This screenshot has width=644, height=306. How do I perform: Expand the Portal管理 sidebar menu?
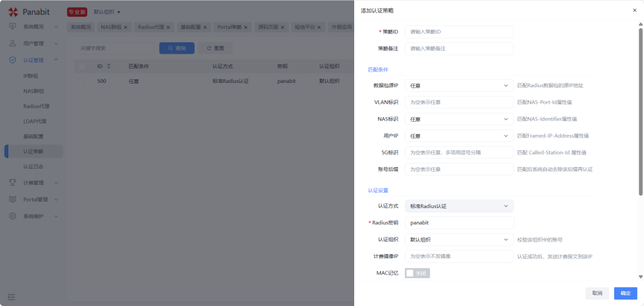[x=56, y=199]
